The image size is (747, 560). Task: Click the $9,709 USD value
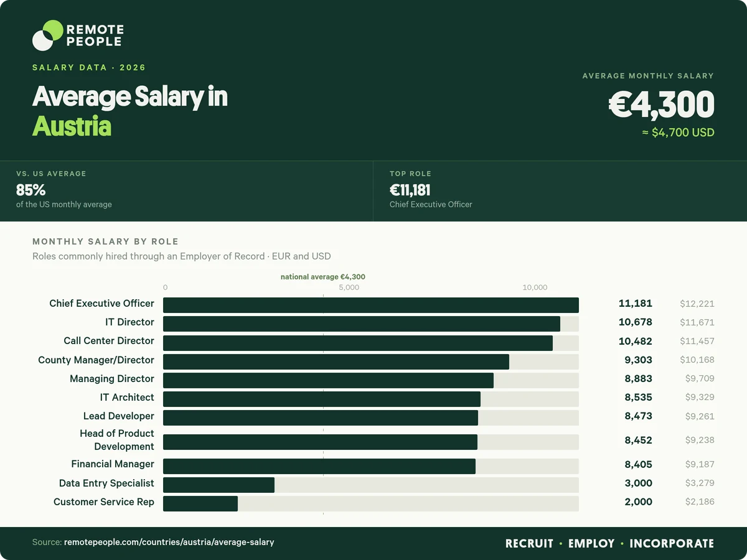coord(700,378)
